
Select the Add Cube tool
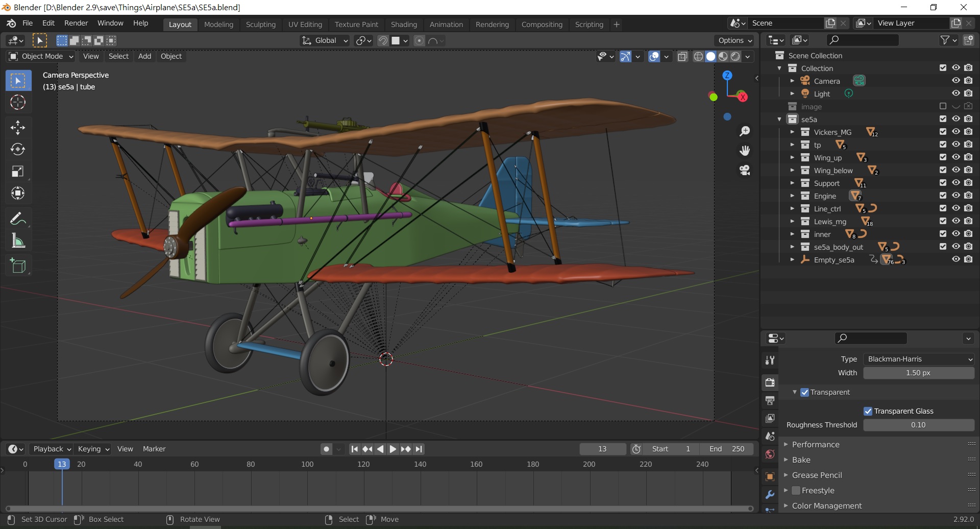pyautogui.click(x=18, y=266)
